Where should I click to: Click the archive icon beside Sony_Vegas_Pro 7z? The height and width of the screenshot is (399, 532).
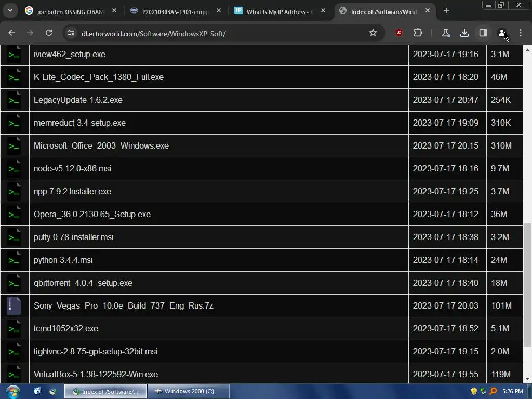(14, 305)
